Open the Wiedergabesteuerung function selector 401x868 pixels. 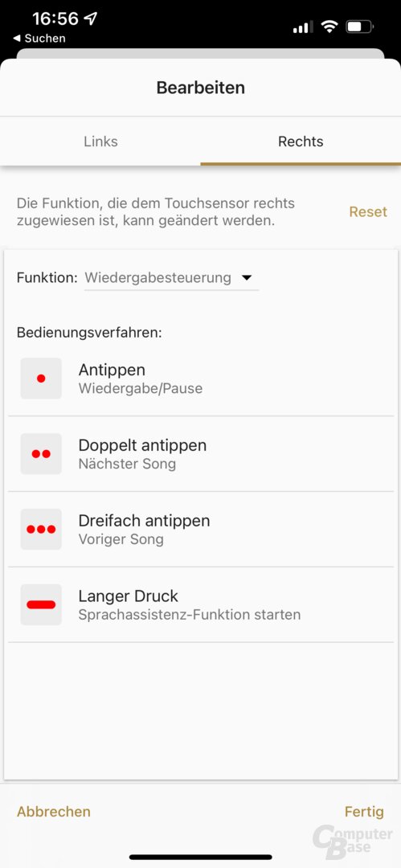coord(171,278)
